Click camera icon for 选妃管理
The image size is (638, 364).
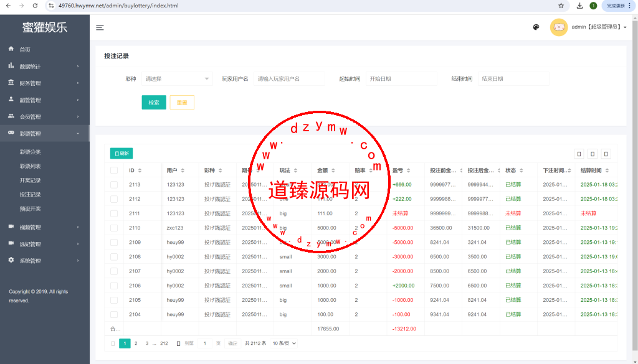[11, 243]
